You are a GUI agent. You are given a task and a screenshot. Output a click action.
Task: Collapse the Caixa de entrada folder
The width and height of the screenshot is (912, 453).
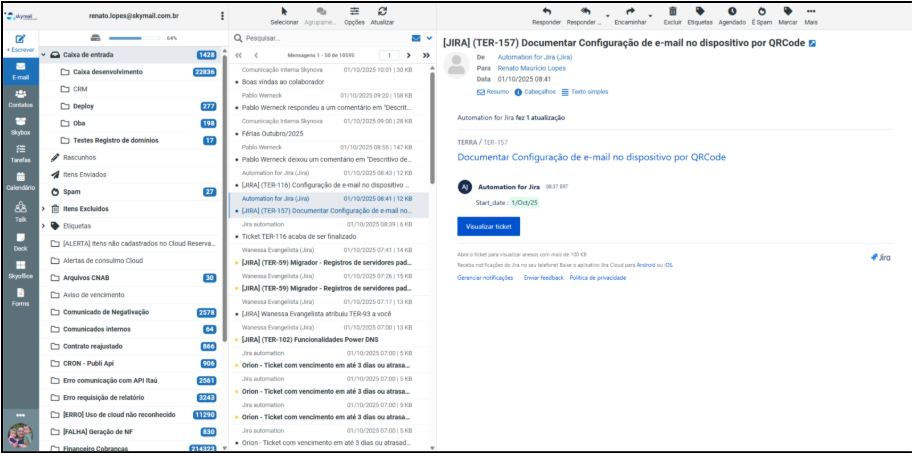43,55
